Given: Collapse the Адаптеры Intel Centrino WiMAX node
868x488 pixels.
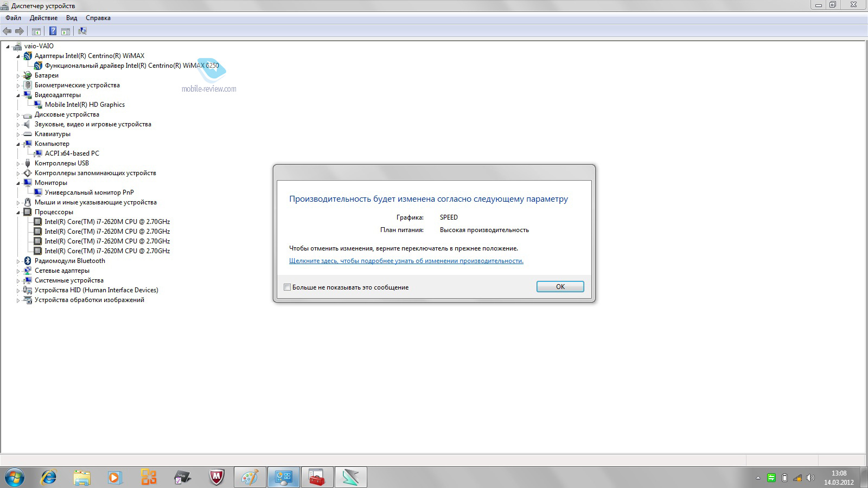Looking at the screenshot, I should [18, 56].
